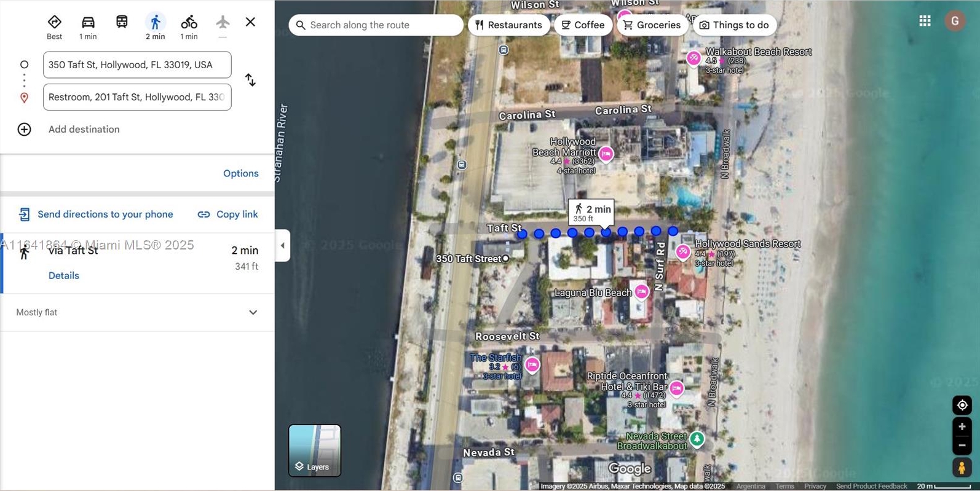Open the Google apps grid
The height and width of the screenshot is (491, 980).
tap(925, 21)
